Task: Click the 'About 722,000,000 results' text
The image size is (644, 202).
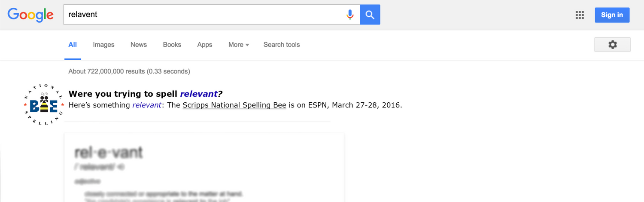Action: [129, 71]
